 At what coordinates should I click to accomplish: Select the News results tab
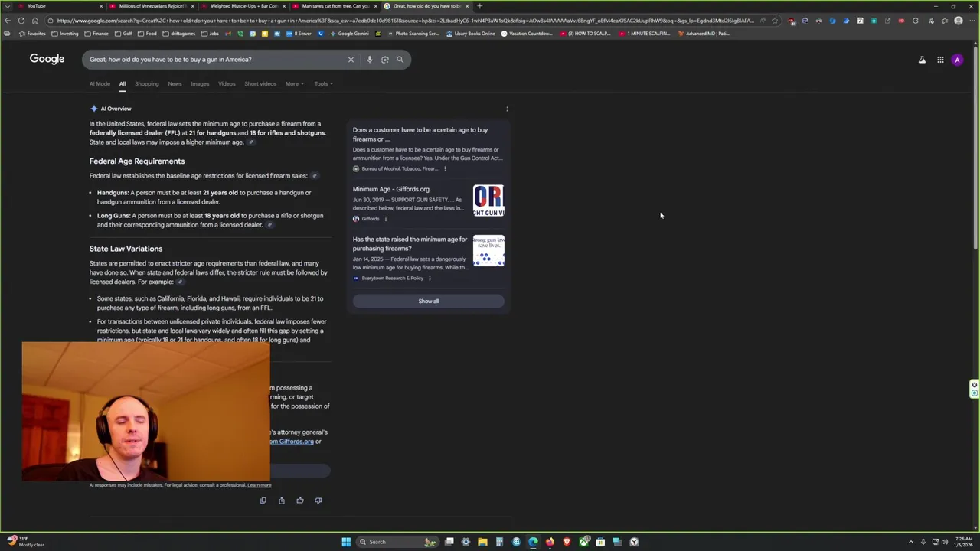click(x=175, y=83)
